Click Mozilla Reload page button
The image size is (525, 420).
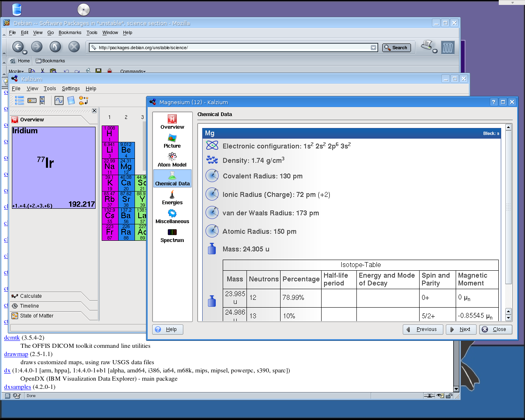(55, 47)
